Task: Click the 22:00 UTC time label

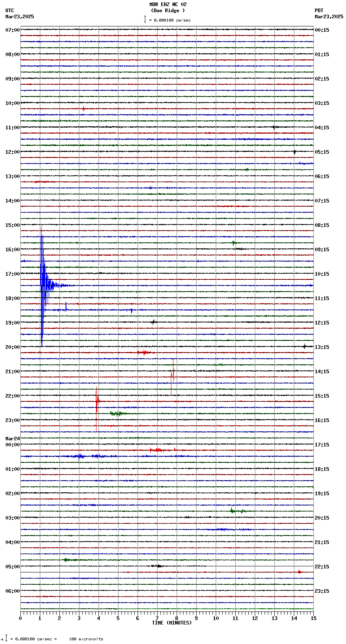Action: coord(13,396)
